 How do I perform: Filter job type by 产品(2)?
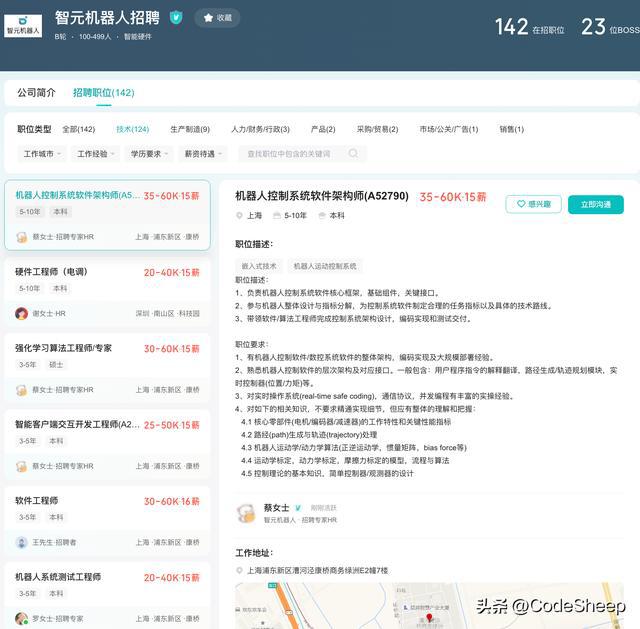coord(323,129)
